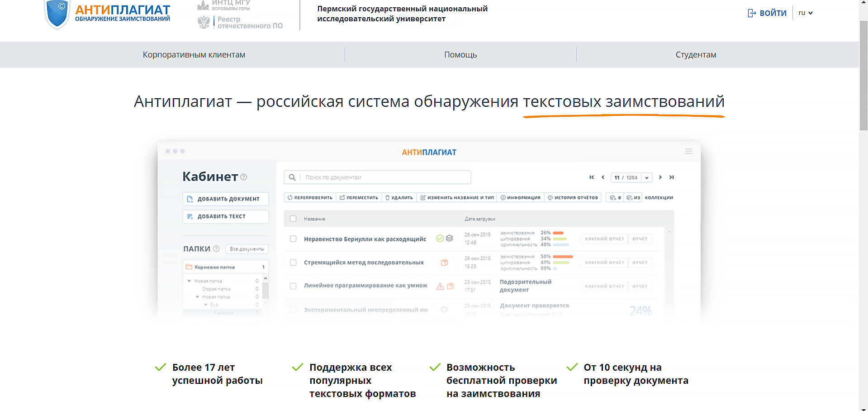Check the Экспериментальный неопределенный row checkbox
The height and width of the screenshot is (411, 868).
click(293, 310)
